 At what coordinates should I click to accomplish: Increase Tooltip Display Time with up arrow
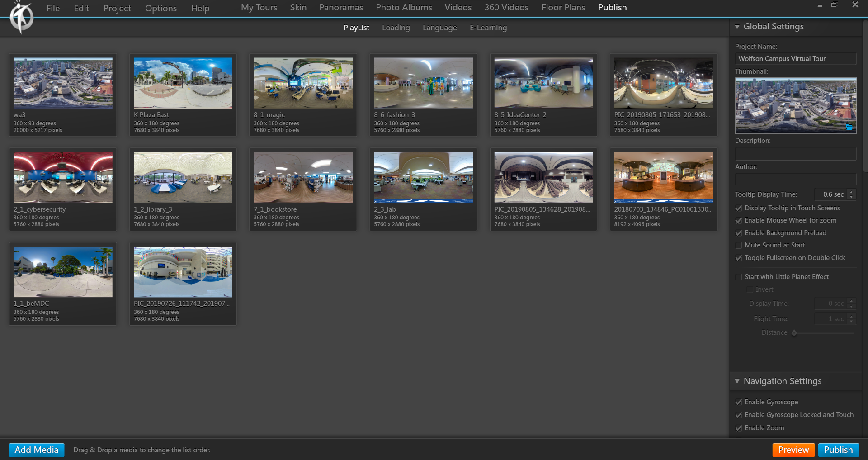851,192
